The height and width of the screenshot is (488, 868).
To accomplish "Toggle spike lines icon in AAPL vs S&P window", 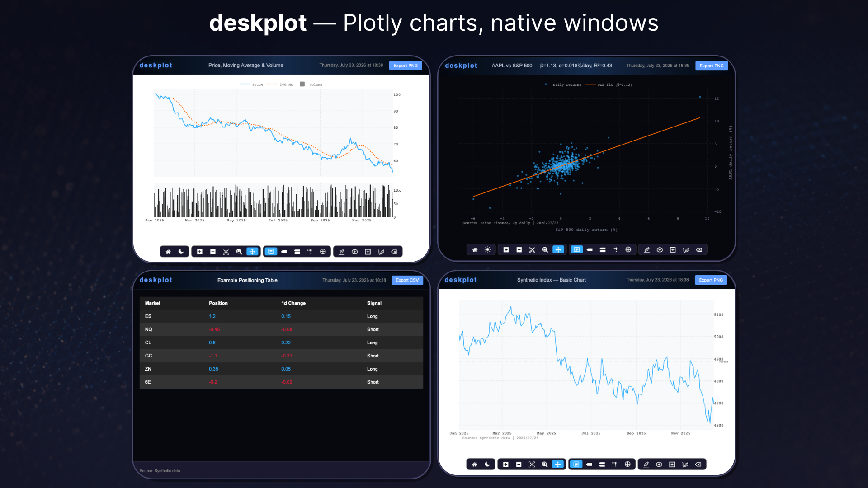I will pos(615,250).
